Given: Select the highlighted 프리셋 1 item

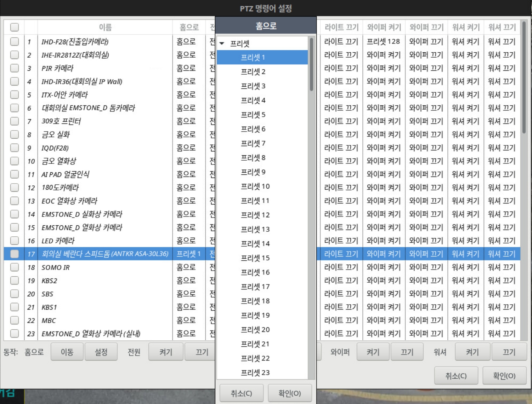Looking at the screenshot, I should click(x=253, y=57).
